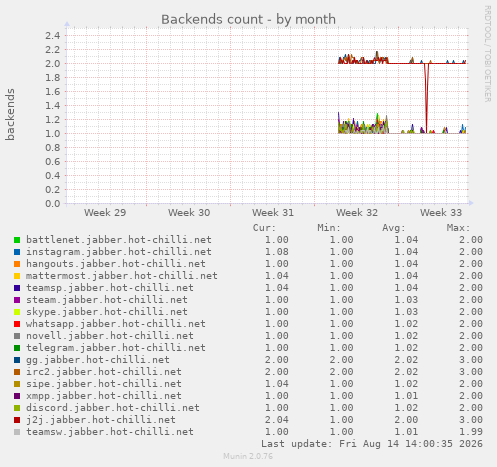
Task: Click the gg navy legend swatch
Action: coord(17,360)
